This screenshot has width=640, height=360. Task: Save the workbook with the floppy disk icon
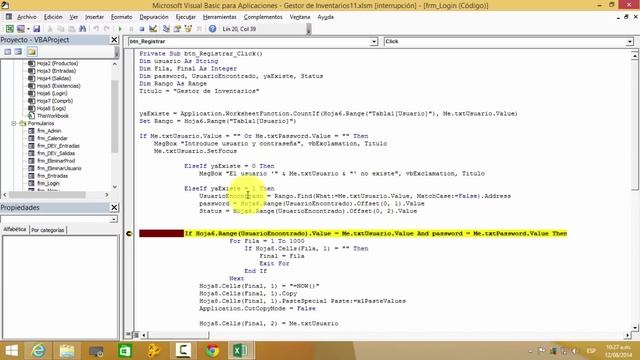[37, 29]
